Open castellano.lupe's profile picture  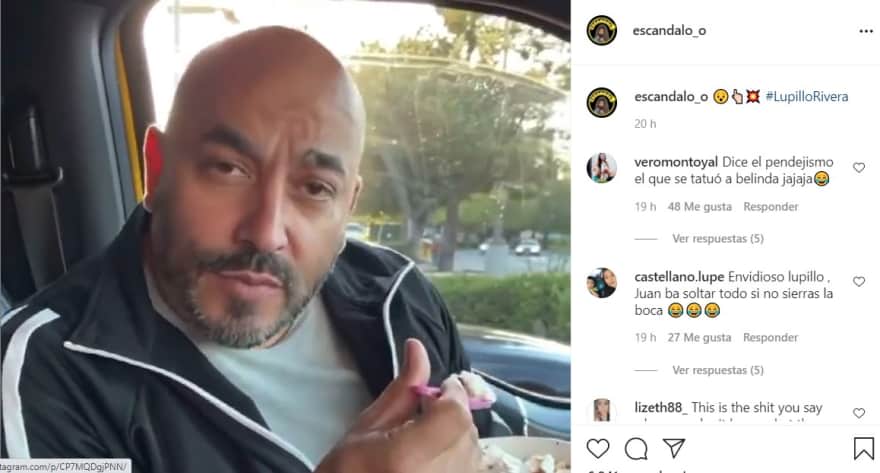pyautogui.click(x=602, y=282)
